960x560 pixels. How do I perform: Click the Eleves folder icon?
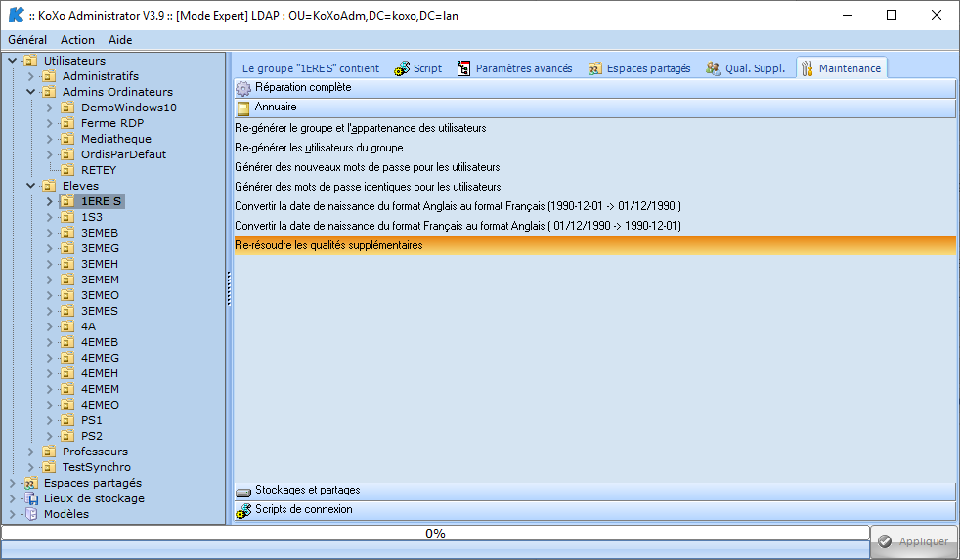(x=49, y=186)
